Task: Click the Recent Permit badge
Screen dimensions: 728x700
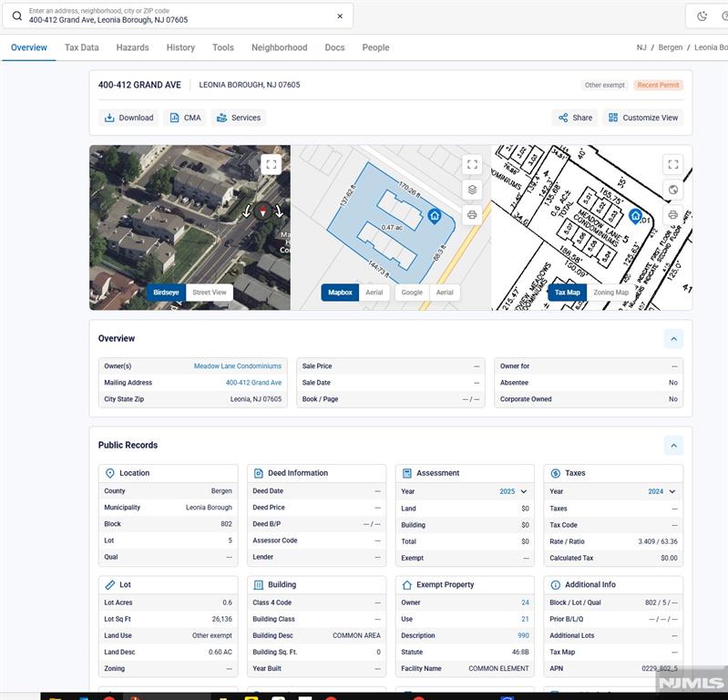Action: click(658, 85)
